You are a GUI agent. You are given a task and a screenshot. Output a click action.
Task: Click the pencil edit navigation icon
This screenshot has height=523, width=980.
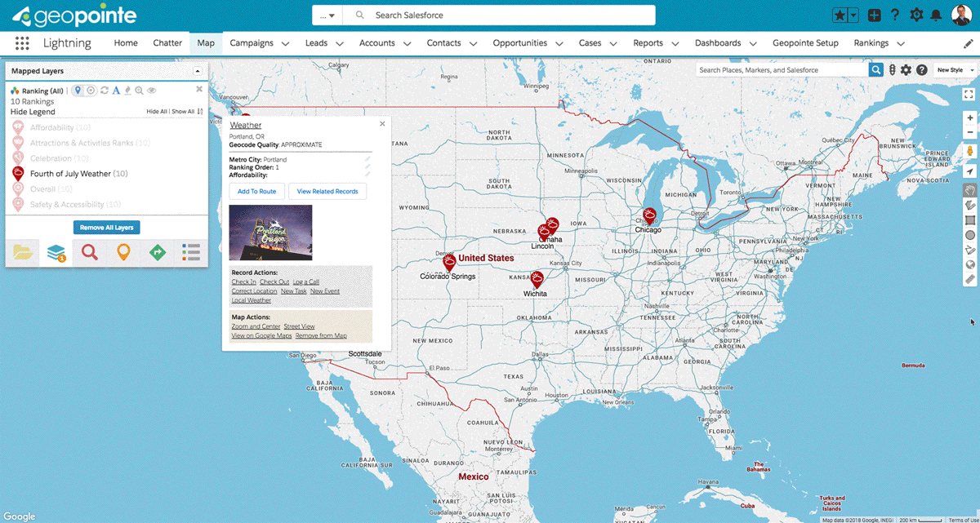coord(969,43)
